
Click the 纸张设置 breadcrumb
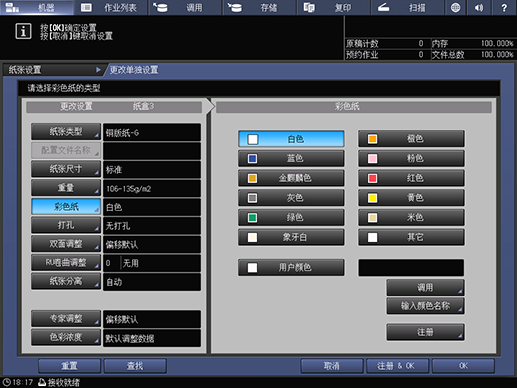coord(53,70)
